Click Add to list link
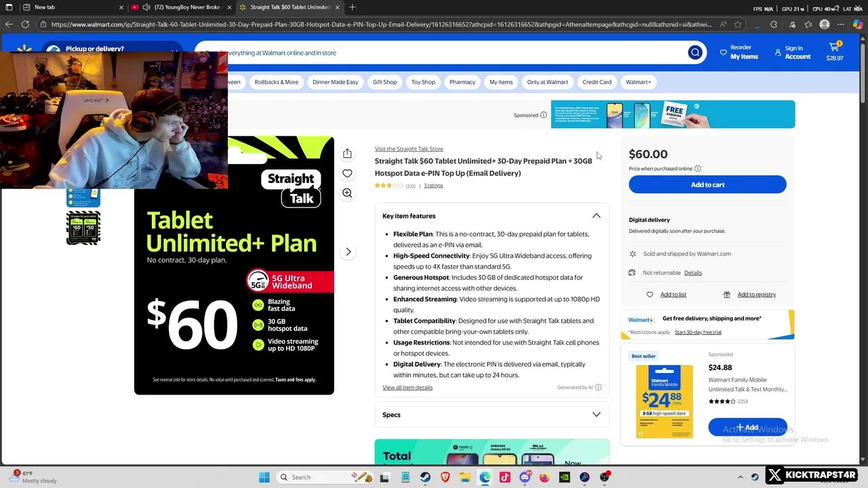Screen dimensions: 868x488 (673, 294)
